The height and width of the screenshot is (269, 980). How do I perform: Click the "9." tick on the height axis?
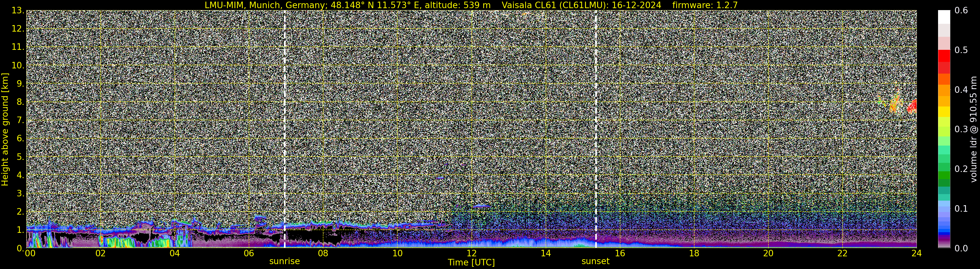point(20,83)
